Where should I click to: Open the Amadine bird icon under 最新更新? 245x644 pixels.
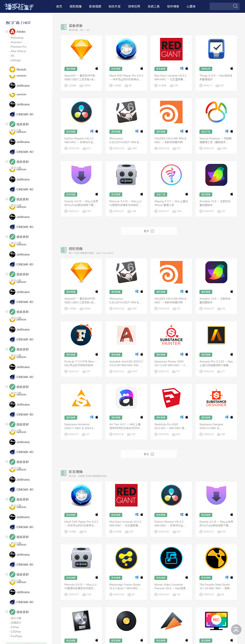[216, 175]
